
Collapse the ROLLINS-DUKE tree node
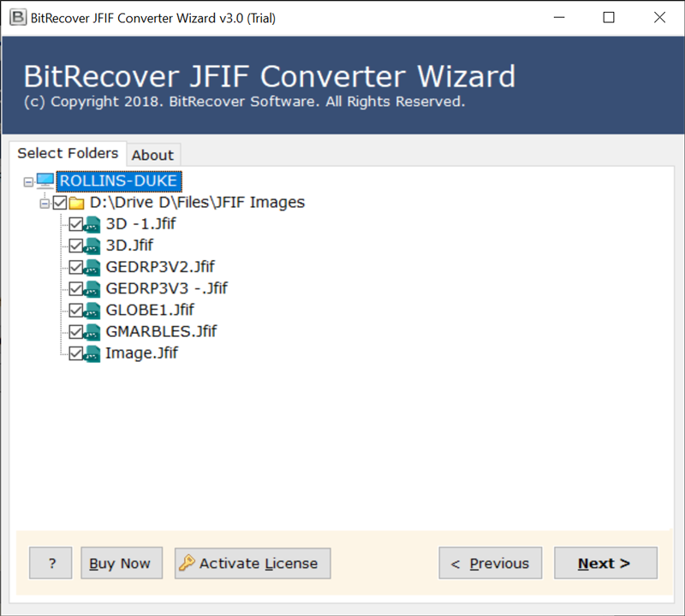tap(28, 181)
